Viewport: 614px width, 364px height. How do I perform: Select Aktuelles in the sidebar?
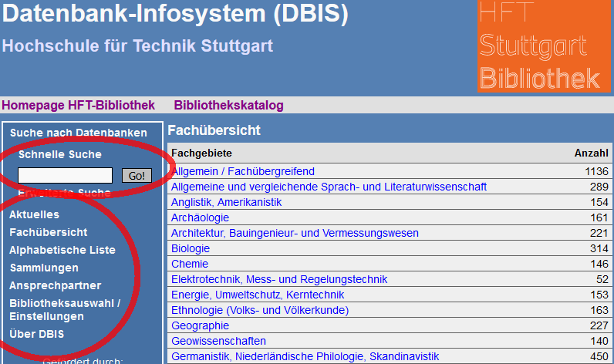[x=34, y=214]
